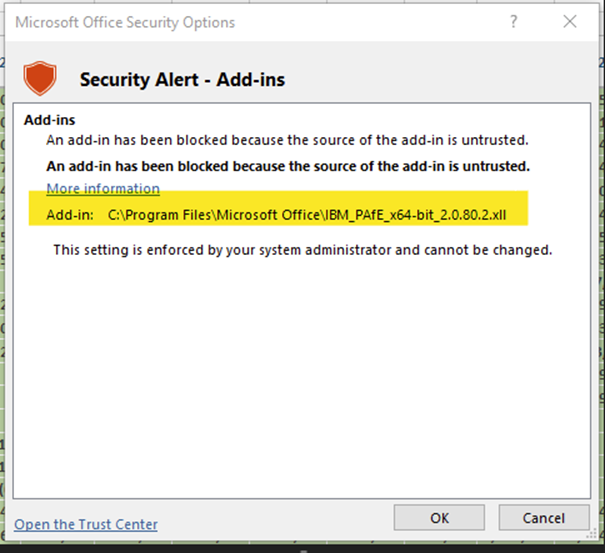This screenshot has height=553, width=605.
Task: Select the bold Add-ins section heading
Action: [x=49, y=120]
